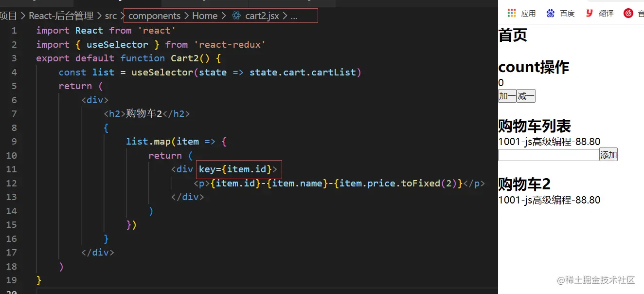Click 购物车2 text inside the h2 tag
The height and width of the screenshot is (294, 644).
144,114
